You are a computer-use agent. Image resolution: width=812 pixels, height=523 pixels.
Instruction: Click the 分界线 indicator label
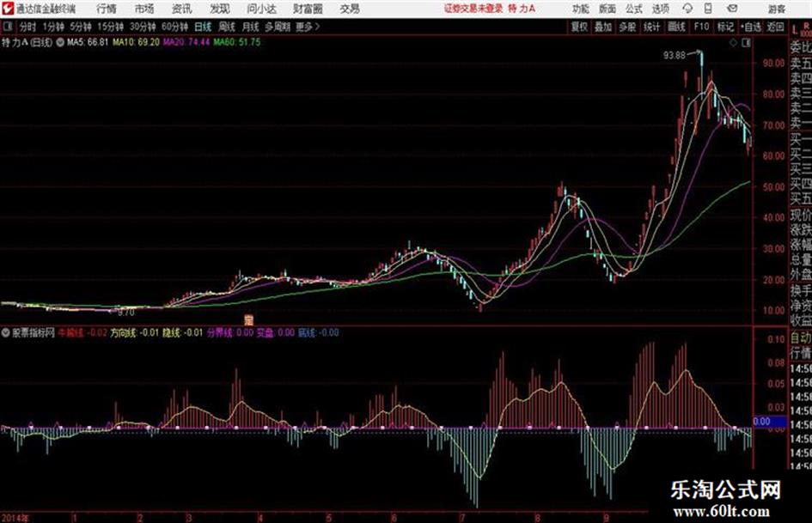pos(220,333)
